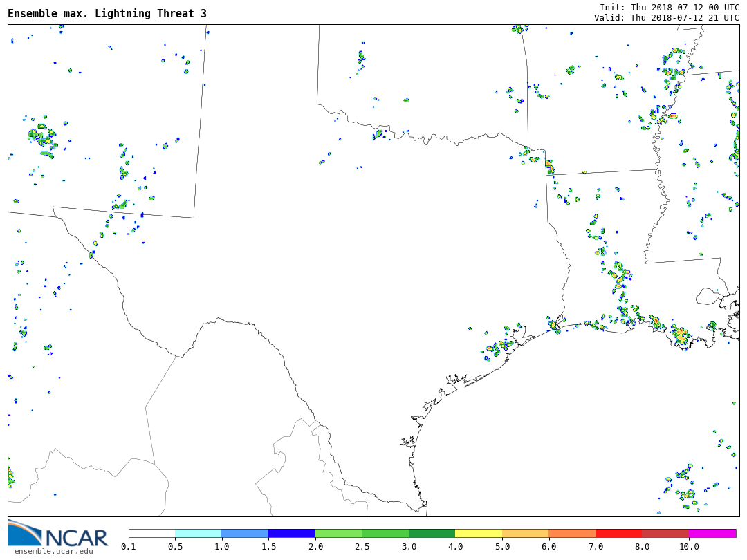Open the ensemble.ucar.edu link
Viewport: 747px width, 560px height.
[x=53, y=551]
